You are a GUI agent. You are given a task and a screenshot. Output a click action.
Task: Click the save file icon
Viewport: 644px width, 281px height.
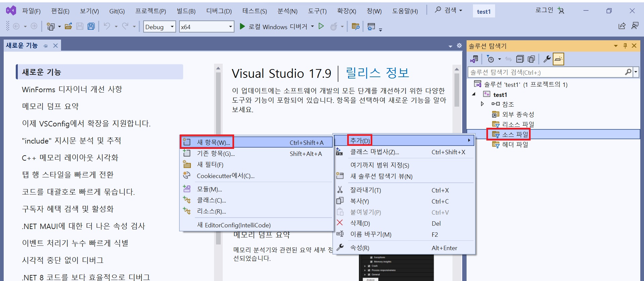pos(80,26)
